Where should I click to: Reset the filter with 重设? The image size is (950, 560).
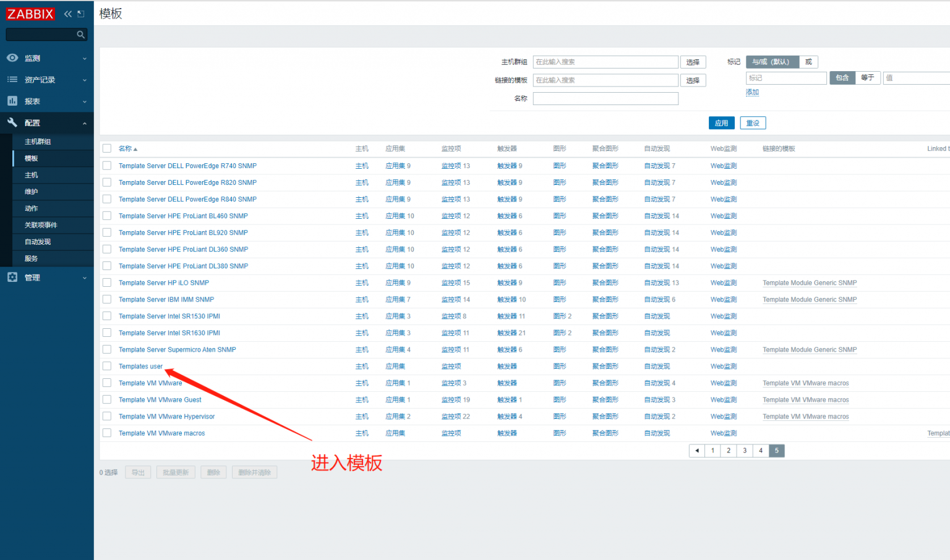[753, 123]
